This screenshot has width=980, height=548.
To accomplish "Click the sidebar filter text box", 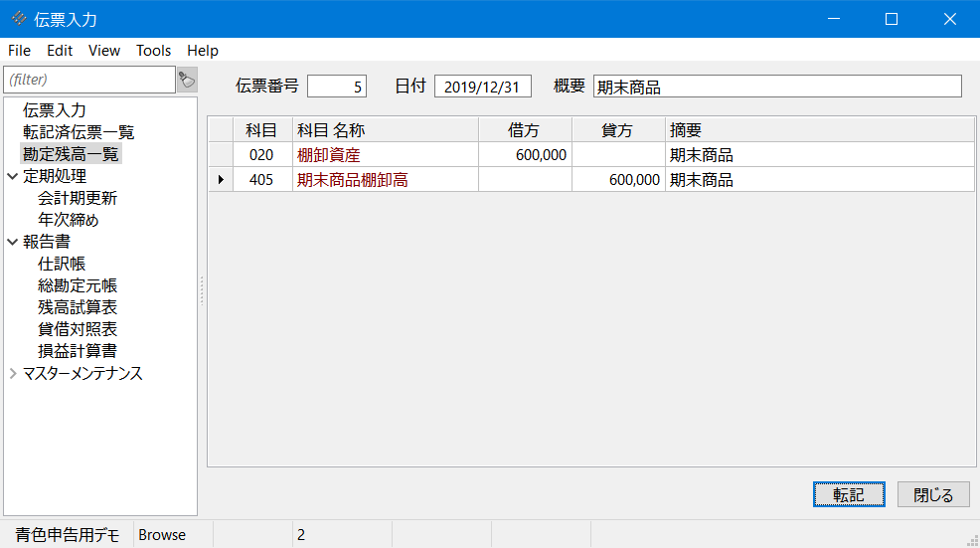I will tap(89, 80).
